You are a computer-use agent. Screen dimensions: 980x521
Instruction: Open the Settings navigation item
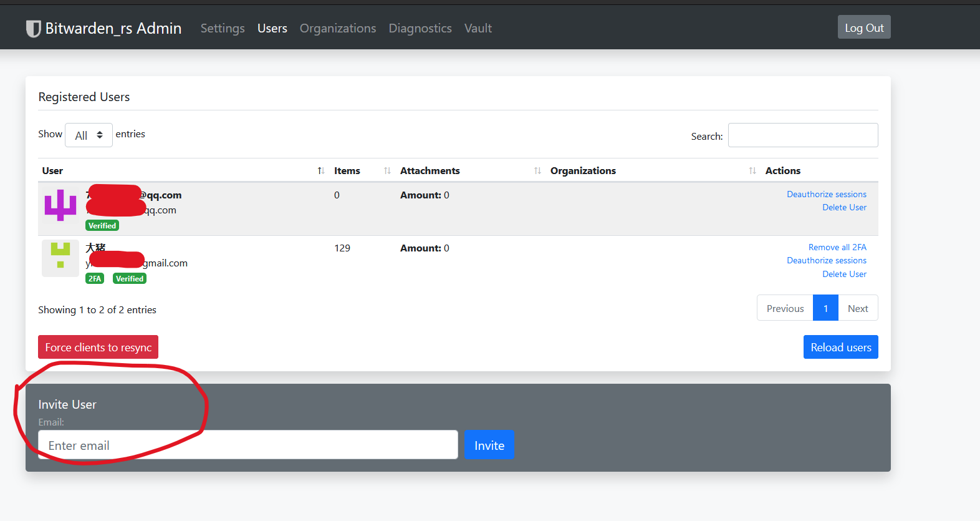[223, 28]
